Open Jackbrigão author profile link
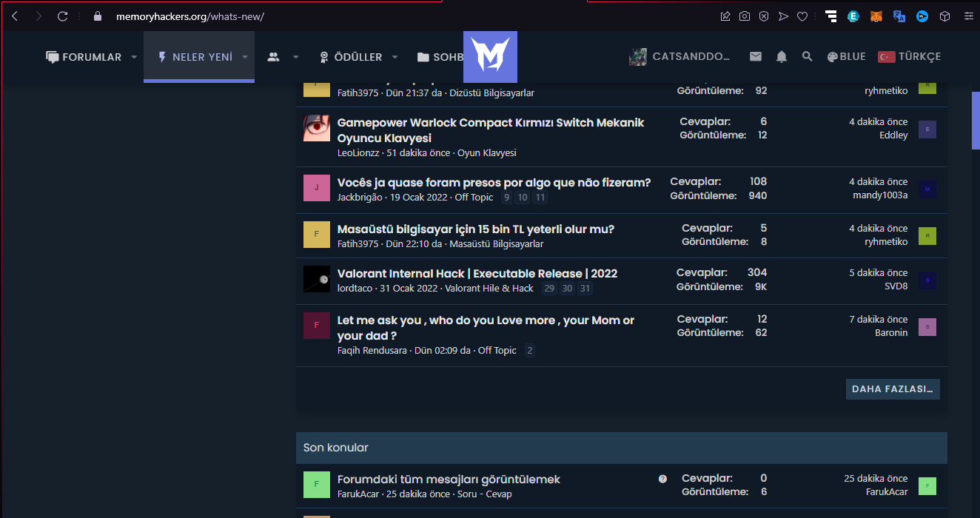 tap(360, 197)
